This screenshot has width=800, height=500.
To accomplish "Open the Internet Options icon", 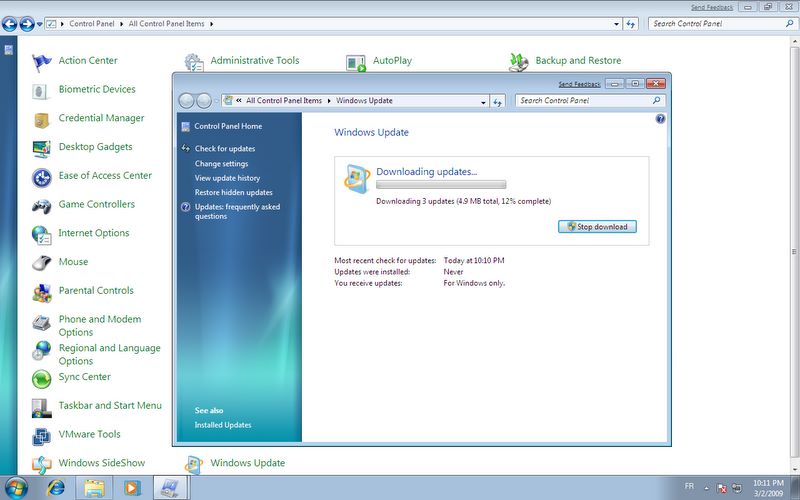I will tap(41, 235).
